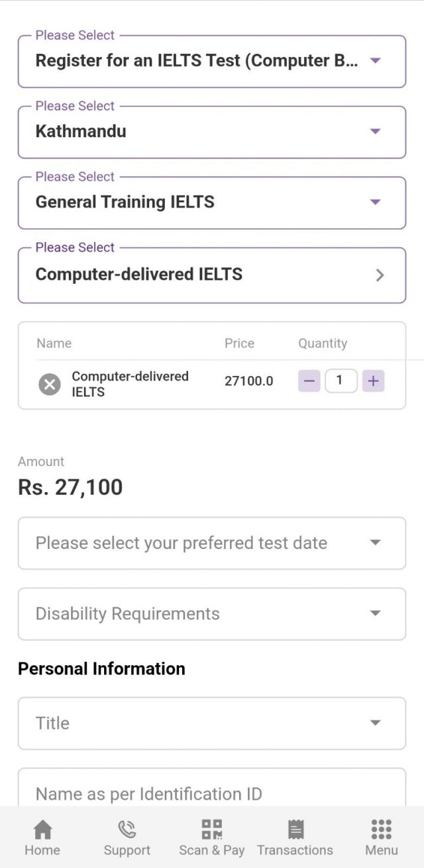424x868 pixels.
Task: Open the Menu from bottom bar
Action: [381, 836]
